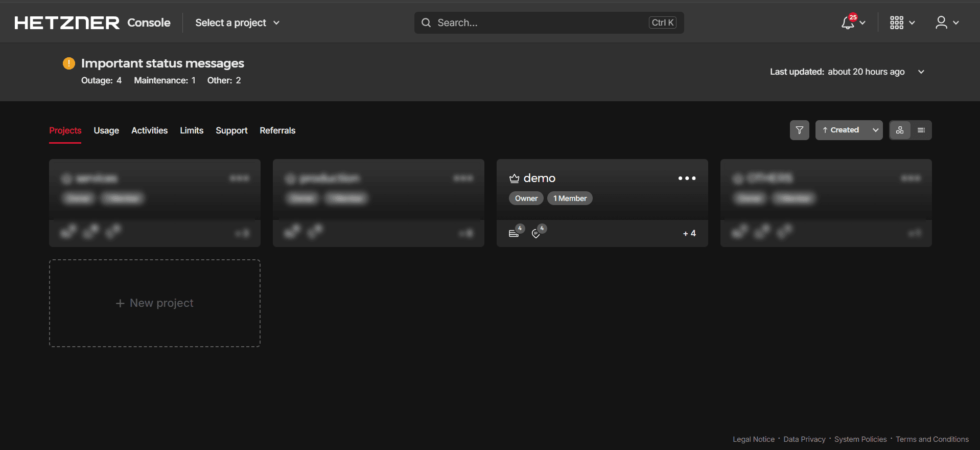This screenshot has height=450, width=980.
Task: Create a New project
Action: point(155,303)
